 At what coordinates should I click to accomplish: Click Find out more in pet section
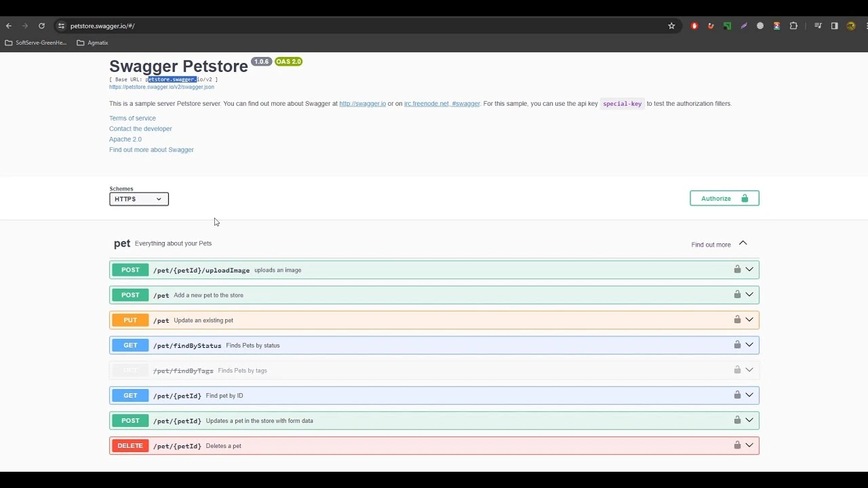point(711,245)
